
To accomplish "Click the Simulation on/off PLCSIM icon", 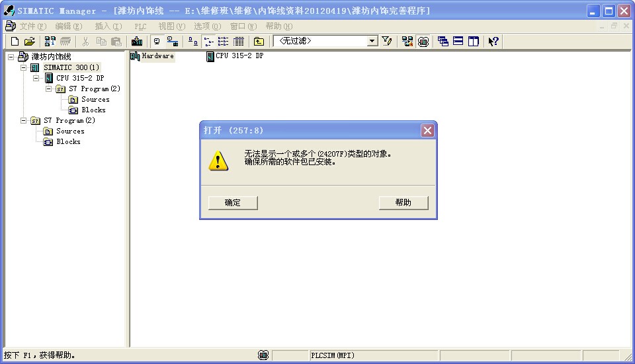I will pos(423,41).
